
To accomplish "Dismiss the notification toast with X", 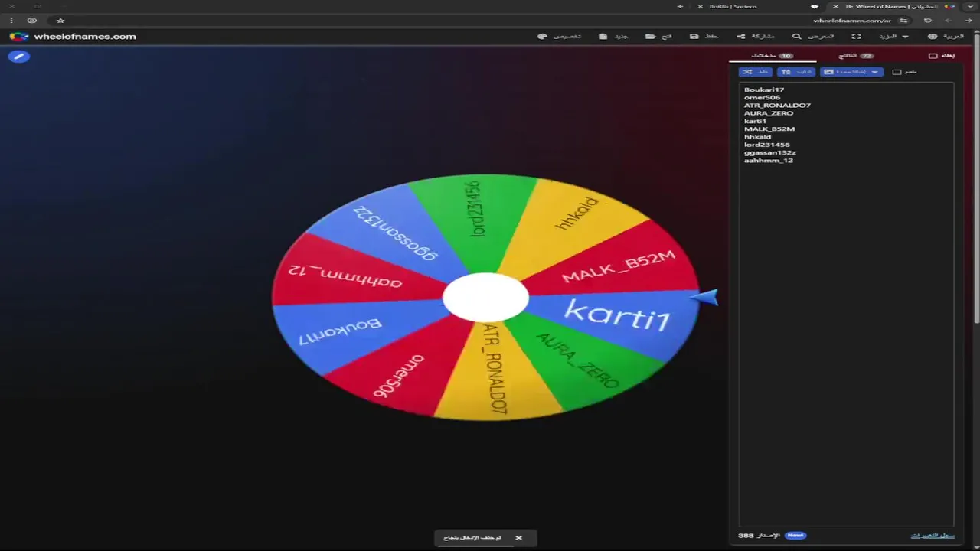I will tap(518, 538).
